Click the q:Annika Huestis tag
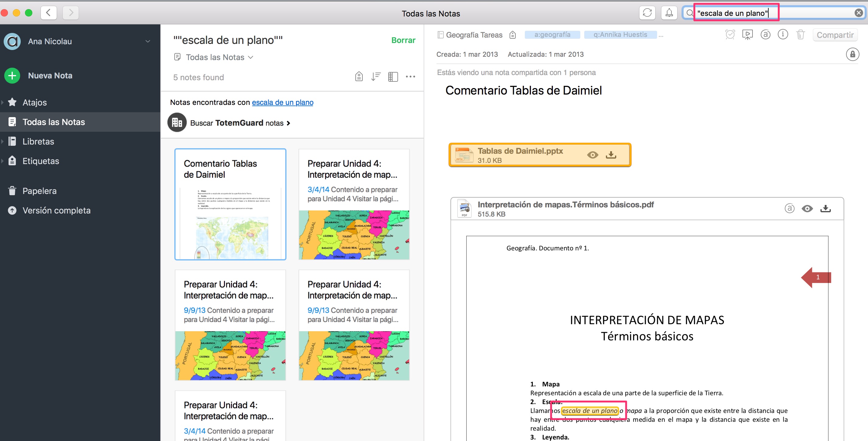 tap(620, 34)
